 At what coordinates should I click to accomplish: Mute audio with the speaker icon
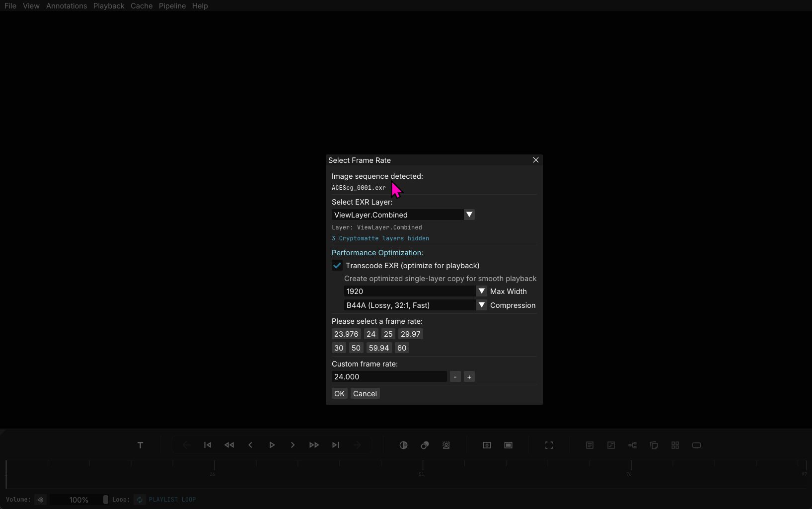click(x=41, y=500)
